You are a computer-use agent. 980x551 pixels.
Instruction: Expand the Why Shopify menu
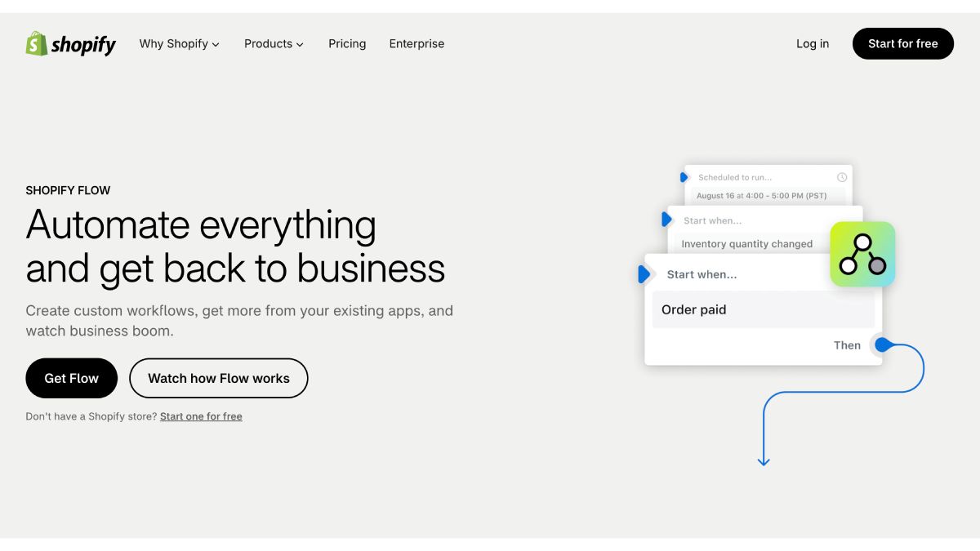click(x=180, y=44)
